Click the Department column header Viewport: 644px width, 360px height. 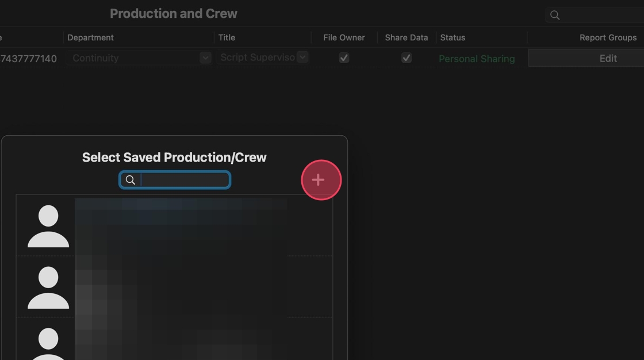tap(90, 37)
